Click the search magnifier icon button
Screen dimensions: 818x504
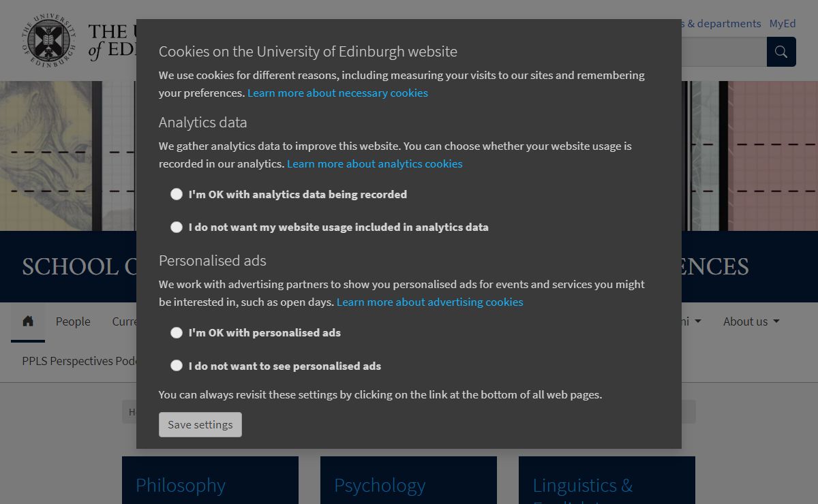tap(781, 52)
